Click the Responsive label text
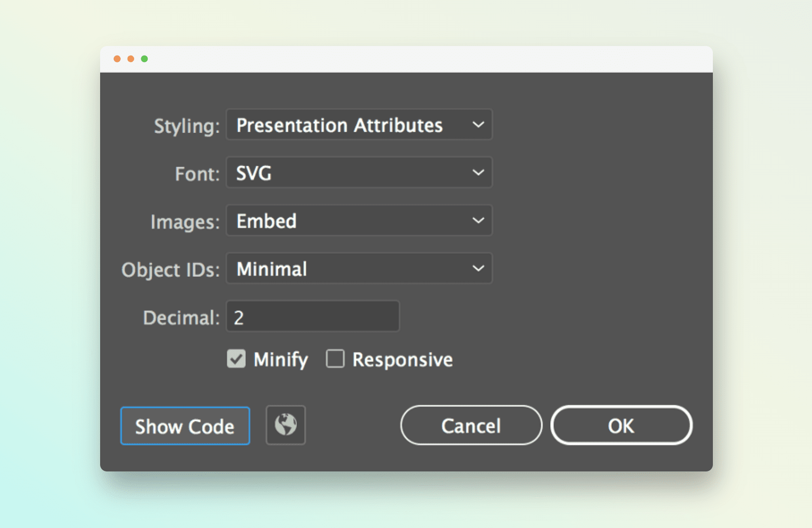Viewport: 812px width, 528px height. coord(402,360)
